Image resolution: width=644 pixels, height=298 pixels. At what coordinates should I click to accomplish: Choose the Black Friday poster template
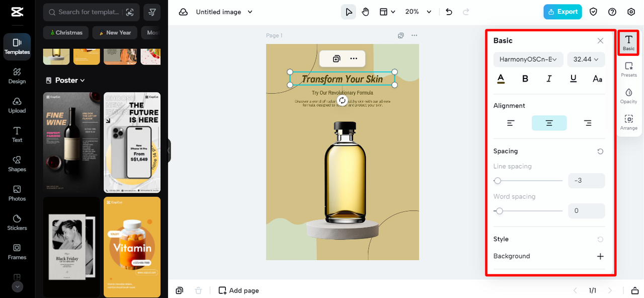[x=71, y=247]
